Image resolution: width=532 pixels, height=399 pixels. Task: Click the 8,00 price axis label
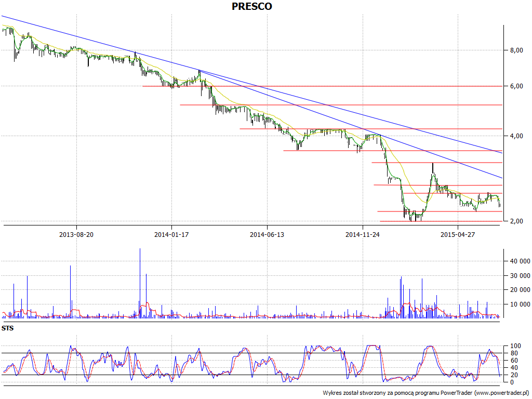click(x=516, y=50)
